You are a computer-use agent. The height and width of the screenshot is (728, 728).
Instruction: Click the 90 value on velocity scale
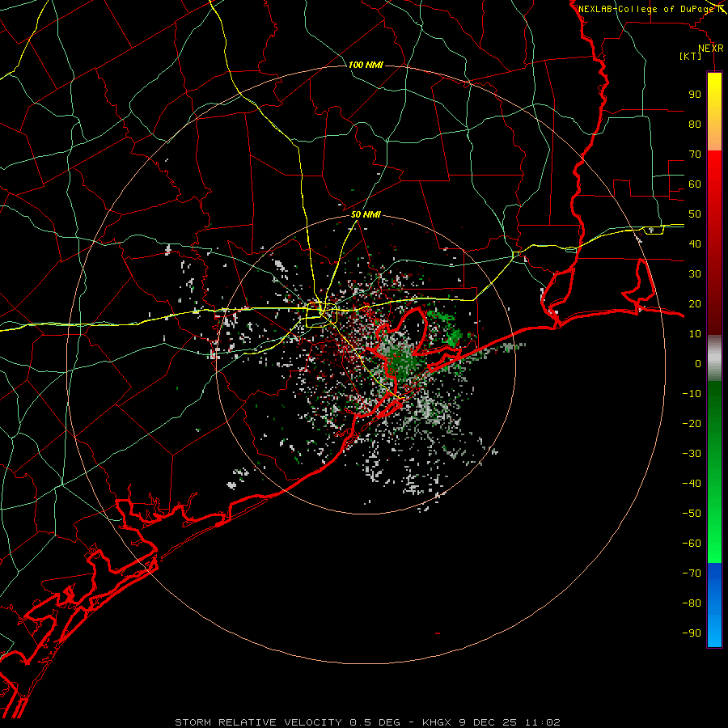point(695,95)
